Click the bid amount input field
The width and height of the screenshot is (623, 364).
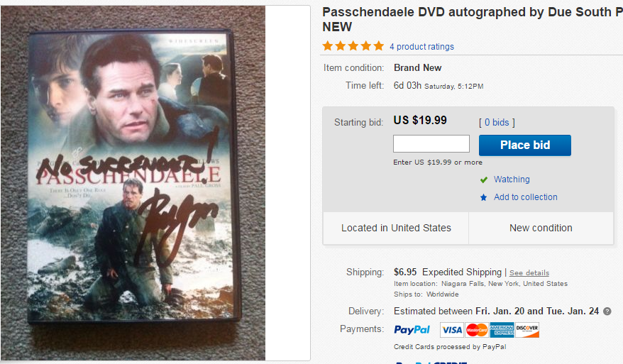click(x=431, y=144)
